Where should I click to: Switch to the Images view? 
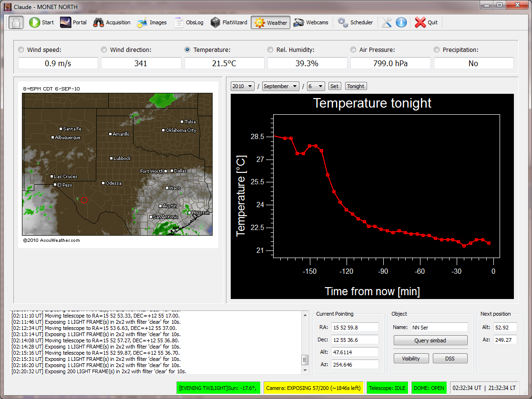(152, 22)
